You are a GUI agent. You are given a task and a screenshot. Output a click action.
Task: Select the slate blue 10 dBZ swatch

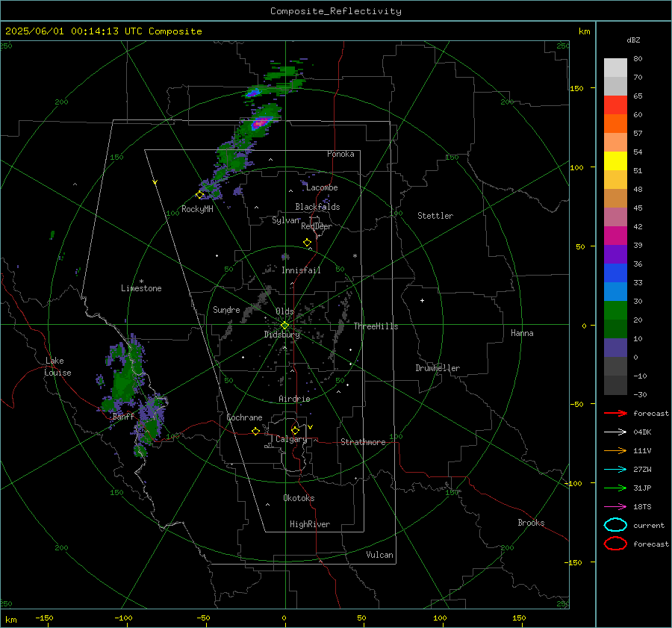click(x=615, y=348)
